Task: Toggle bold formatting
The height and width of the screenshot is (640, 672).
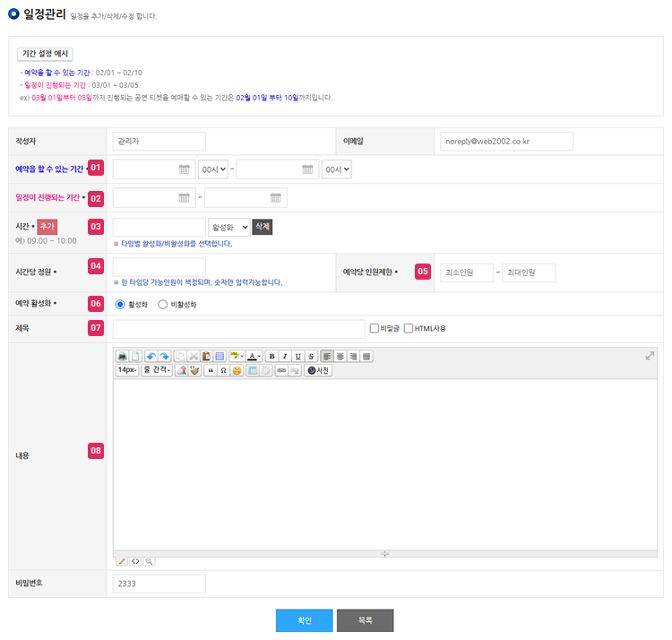Action: click(271, 356)
